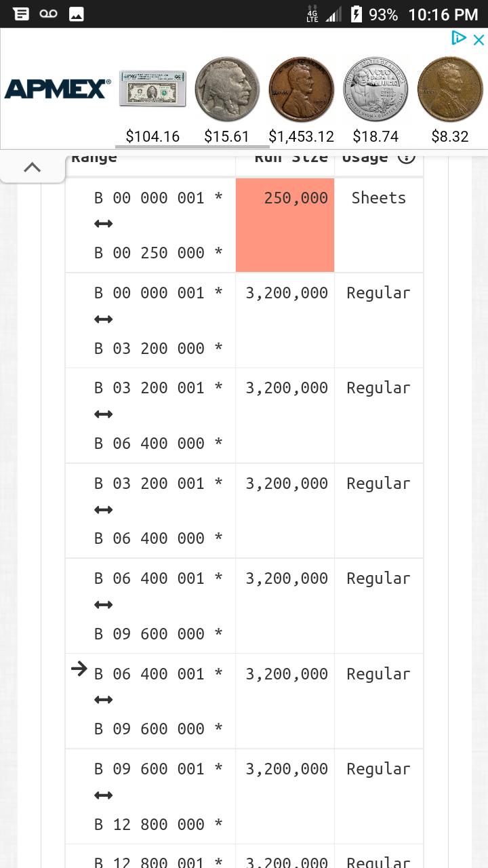This screenshot has height=868, width=488.
Task: Open image notification in status bar
Action: pos(77,14)
